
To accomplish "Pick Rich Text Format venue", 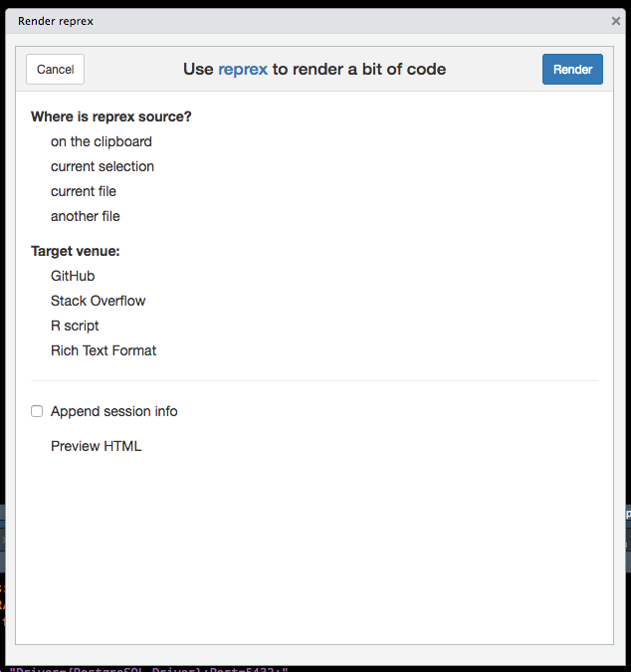I will coord(104,350).
